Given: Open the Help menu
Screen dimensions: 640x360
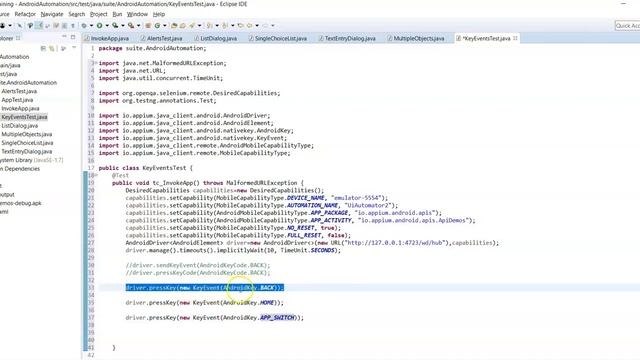Looking at the screenshot, I should click(x=159, y=14).
